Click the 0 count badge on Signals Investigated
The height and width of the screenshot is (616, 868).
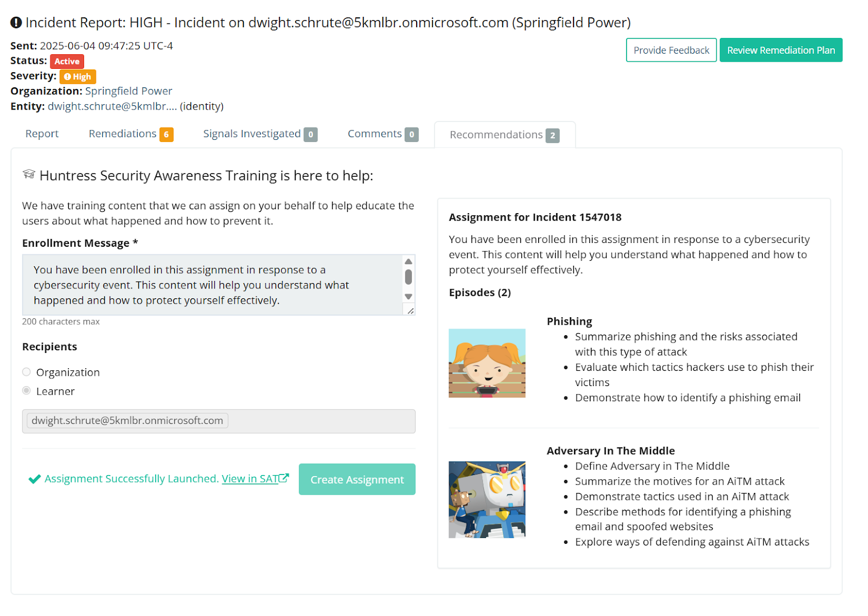click(310, 134)
